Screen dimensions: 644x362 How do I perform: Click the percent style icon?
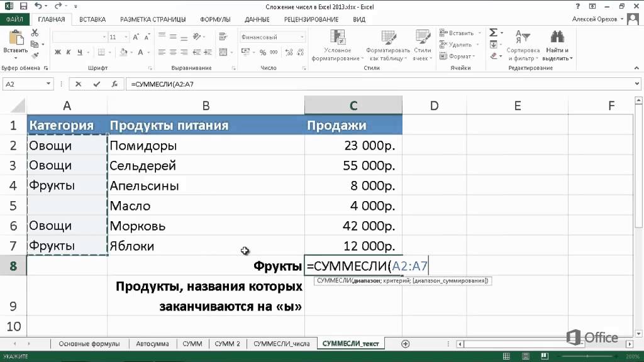pyautogui.click(x=263, y=53)
